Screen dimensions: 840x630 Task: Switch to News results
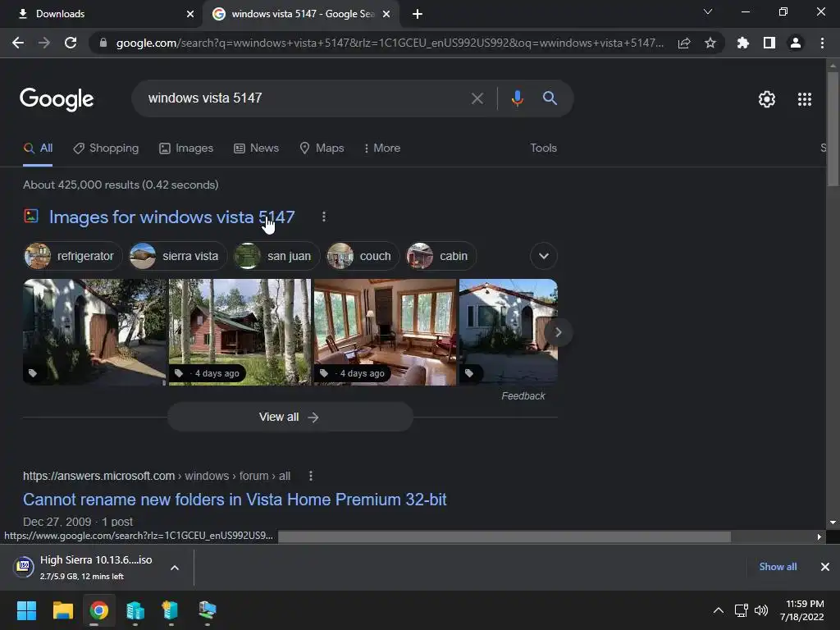point(257,148)
